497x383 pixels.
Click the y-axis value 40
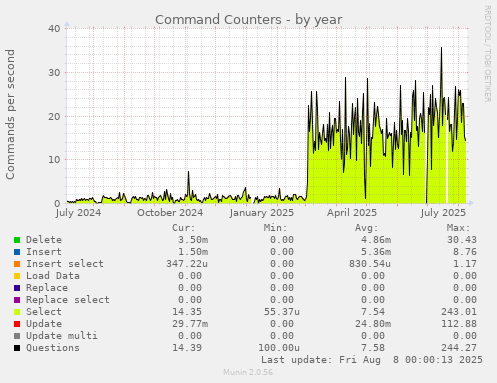54,28
